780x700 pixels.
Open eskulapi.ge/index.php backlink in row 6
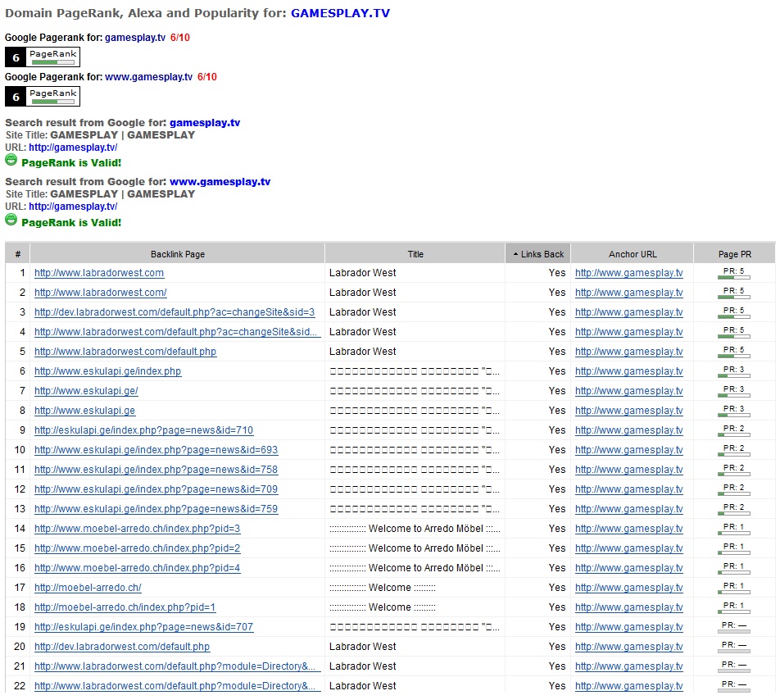[x=107, y=371]
